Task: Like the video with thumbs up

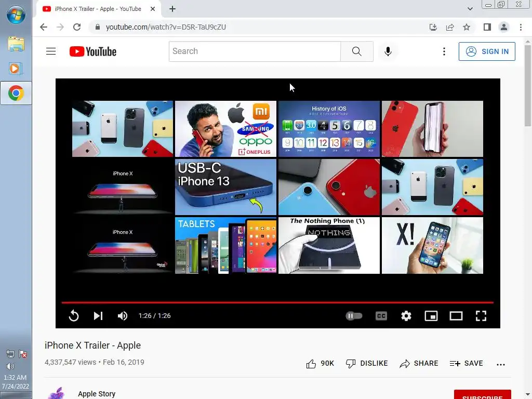Action: [x=320, y=363]
